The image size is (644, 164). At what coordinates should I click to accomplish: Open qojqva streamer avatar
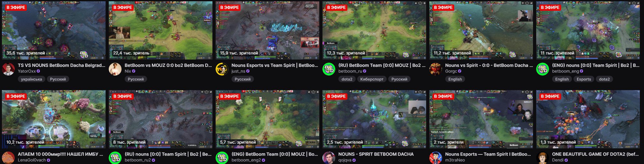329,158
